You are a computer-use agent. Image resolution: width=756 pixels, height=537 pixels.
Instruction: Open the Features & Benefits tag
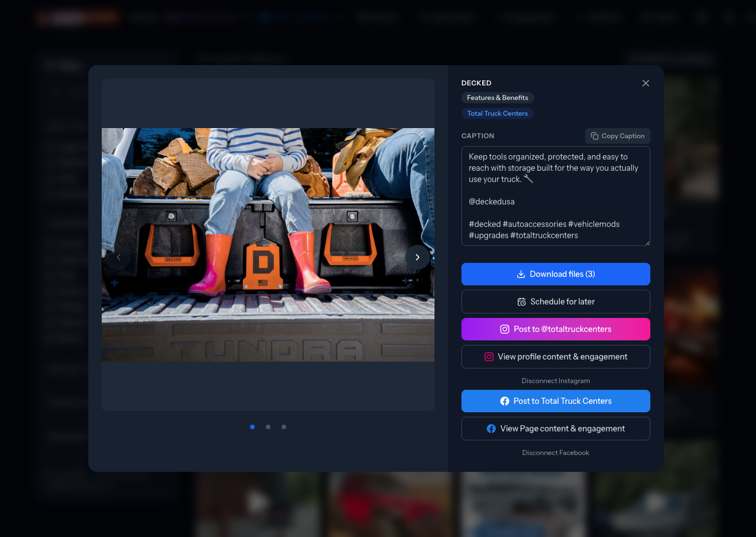(x=497, y=98)
